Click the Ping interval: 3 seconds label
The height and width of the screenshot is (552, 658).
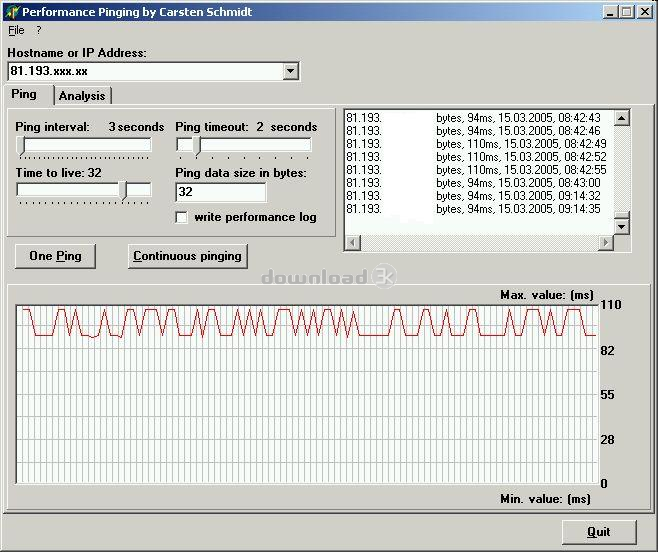pyautogui.click(x=90, y=127)
